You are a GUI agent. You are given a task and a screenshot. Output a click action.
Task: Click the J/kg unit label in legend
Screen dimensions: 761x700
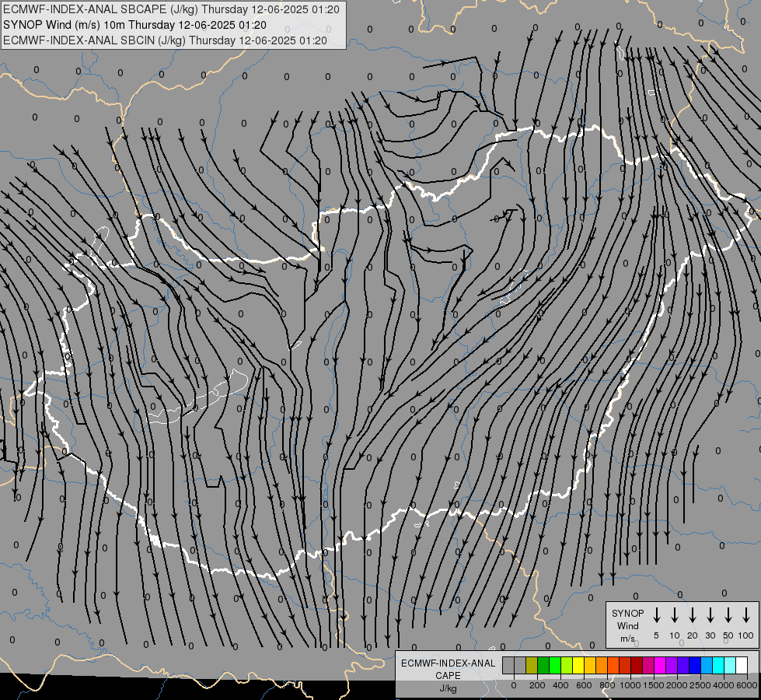(x=448, y=688)
